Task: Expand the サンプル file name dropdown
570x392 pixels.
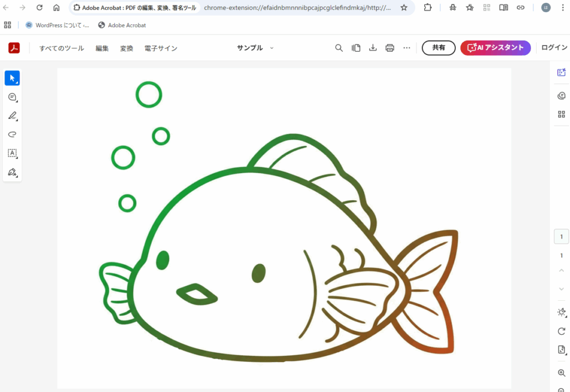Action: (x=272, y=48)
